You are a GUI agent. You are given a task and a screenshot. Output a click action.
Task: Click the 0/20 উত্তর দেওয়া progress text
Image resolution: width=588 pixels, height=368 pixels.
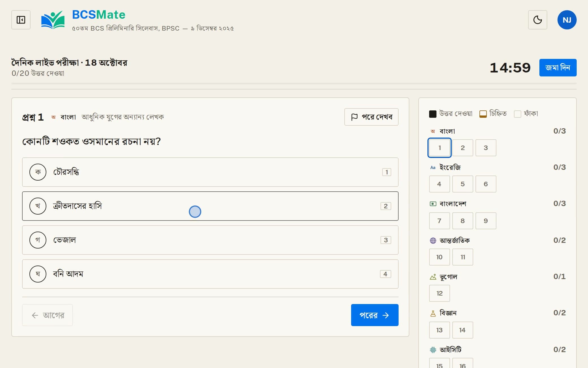[38, 73]
